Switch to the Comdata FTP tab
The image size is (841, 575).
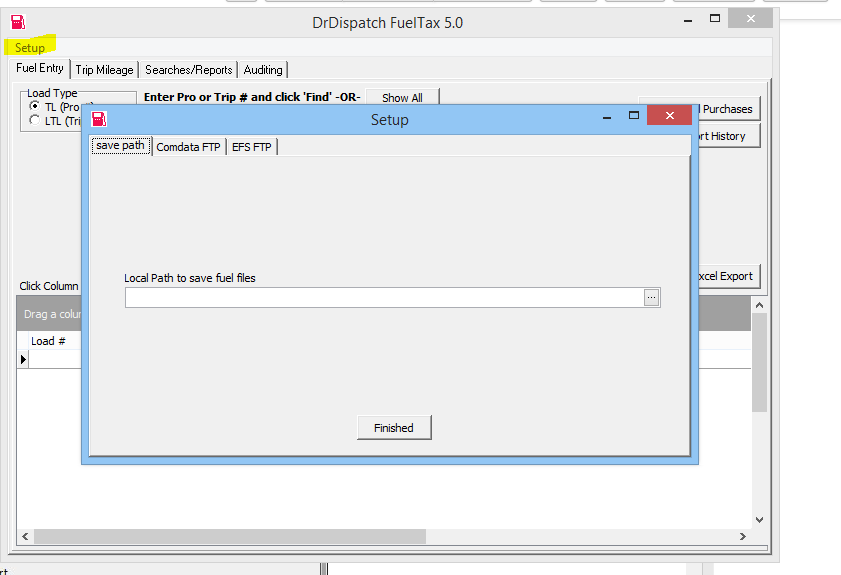[188, 147]
